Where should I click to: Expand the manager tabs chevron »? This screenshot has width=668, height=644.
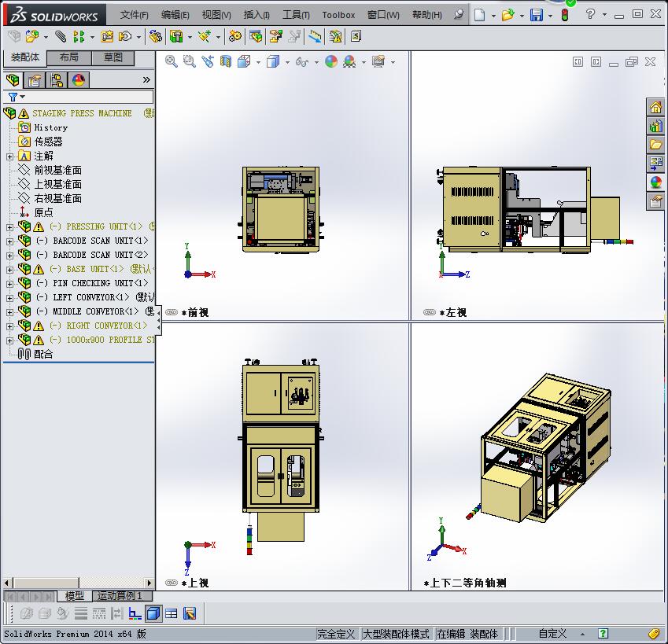(x=146, y=80)
